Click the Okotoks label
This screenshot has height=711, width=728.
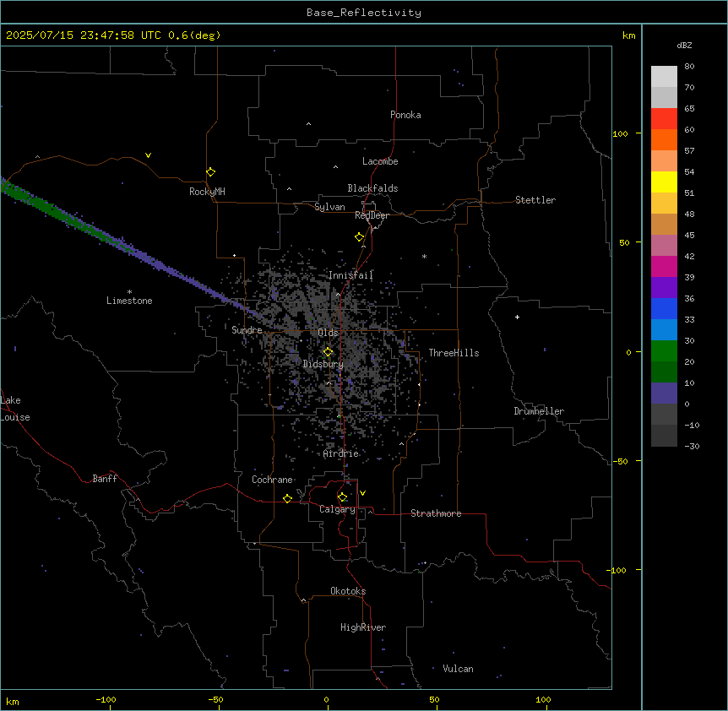pyautogui.click(x=348, y=591)
